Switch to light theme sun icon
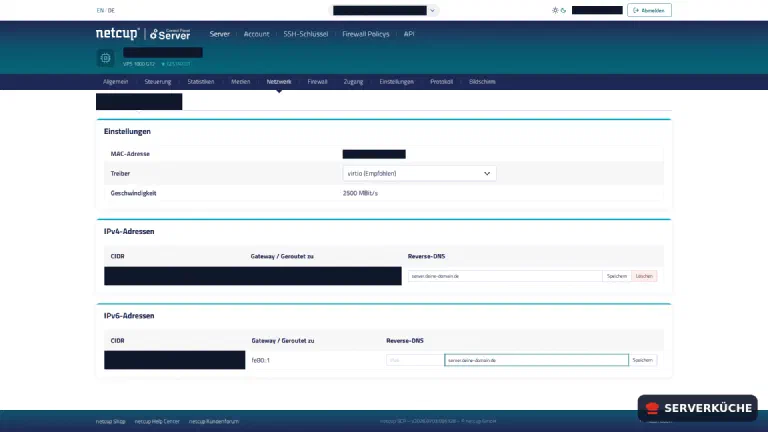Viewport: 768px width, 432px height. pyautogui.click(x=555, y=10)
